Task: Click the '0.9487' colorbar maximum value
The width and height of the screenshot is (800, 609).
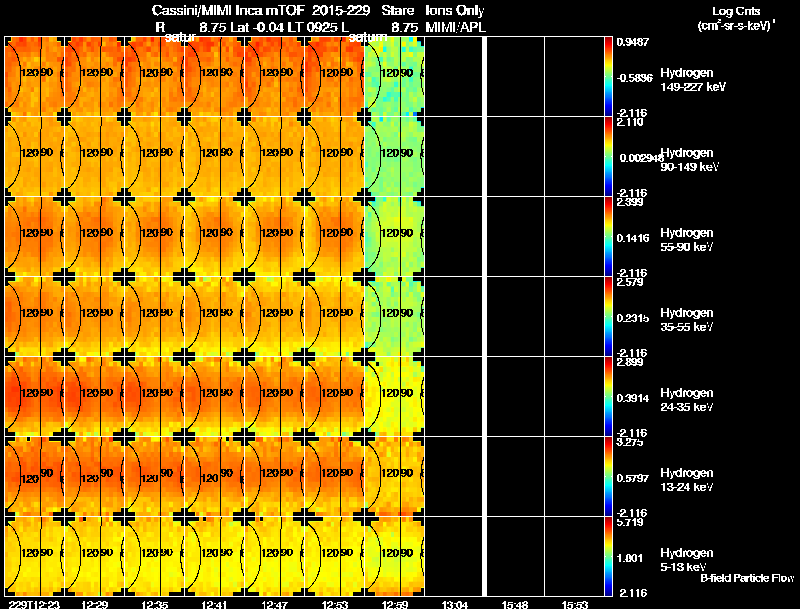Action: 633,42
